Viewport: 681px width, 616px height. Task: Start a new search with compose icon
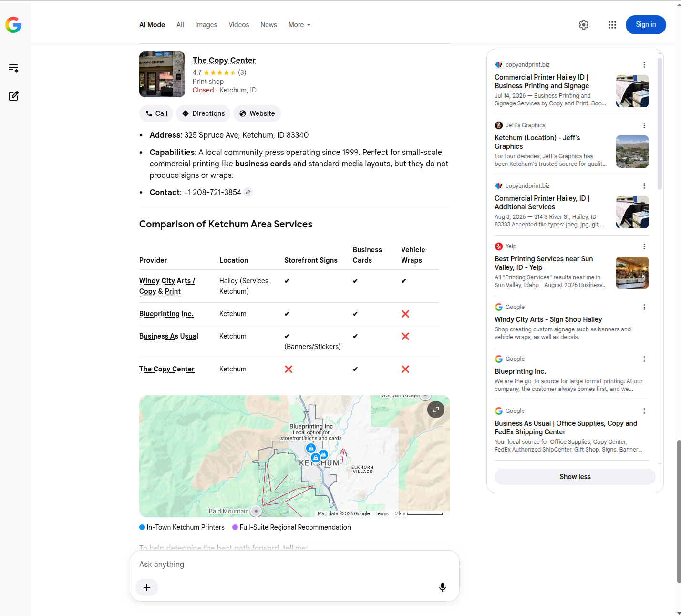pyautogui.click(x=14, y=96)
